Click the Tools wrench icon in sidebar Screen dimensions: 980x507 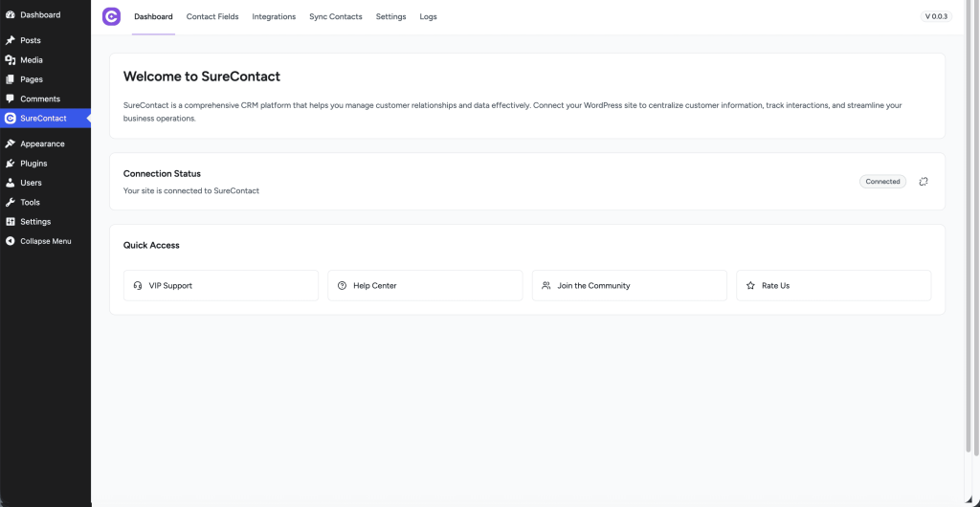10,202
